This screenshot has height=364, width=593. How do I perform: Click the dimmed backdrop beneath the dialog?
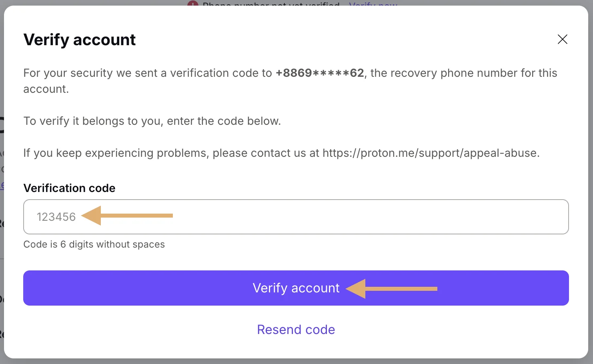click(296, 361)
